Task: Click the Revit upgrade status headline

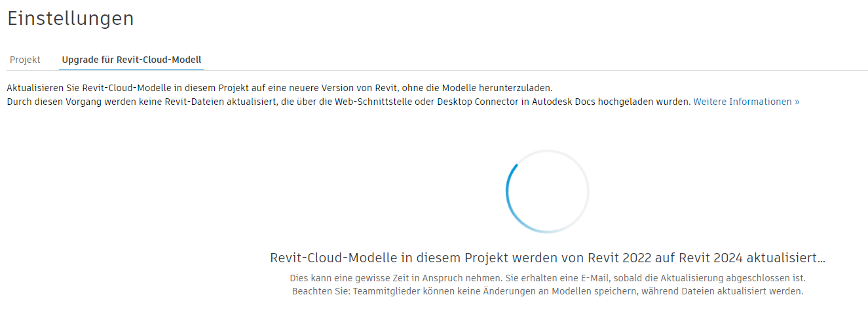Action: [x=547, y=258]
